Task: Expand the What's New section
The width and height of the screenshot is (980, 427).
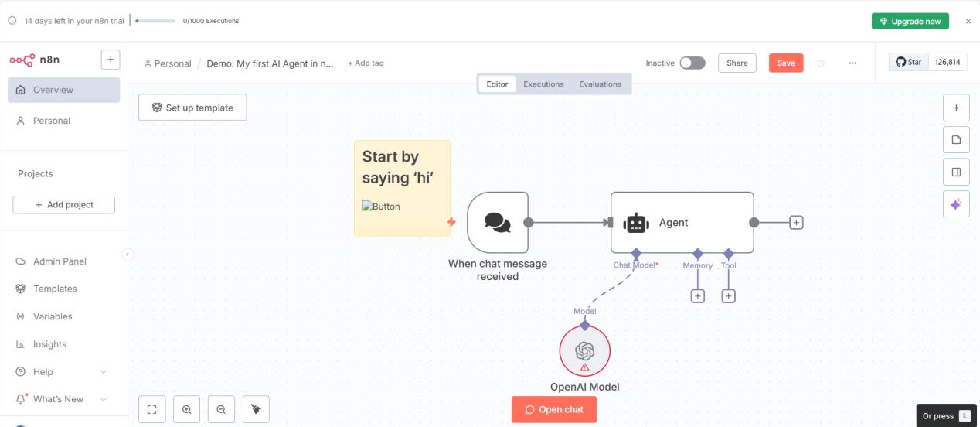Action: 104,399
